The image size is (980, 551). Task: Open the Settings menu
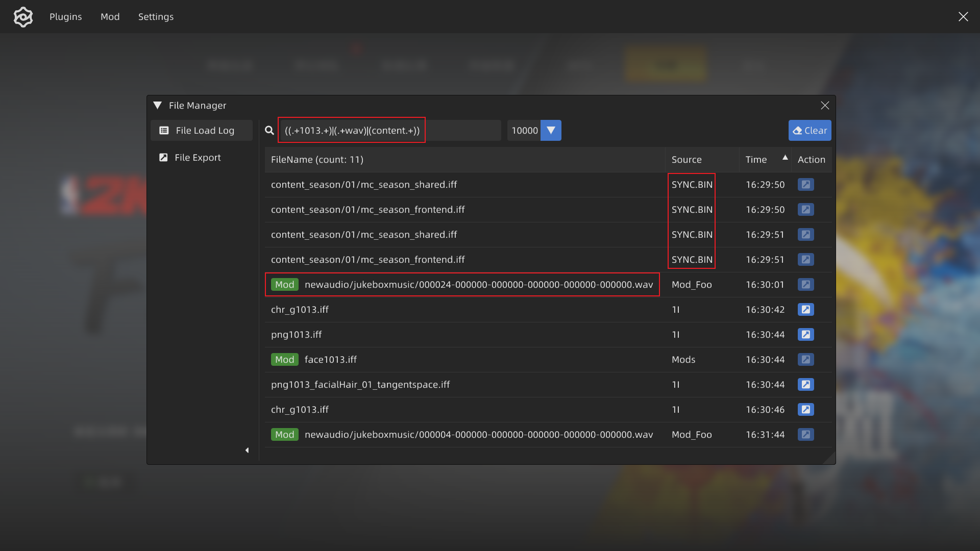point(156,17)
